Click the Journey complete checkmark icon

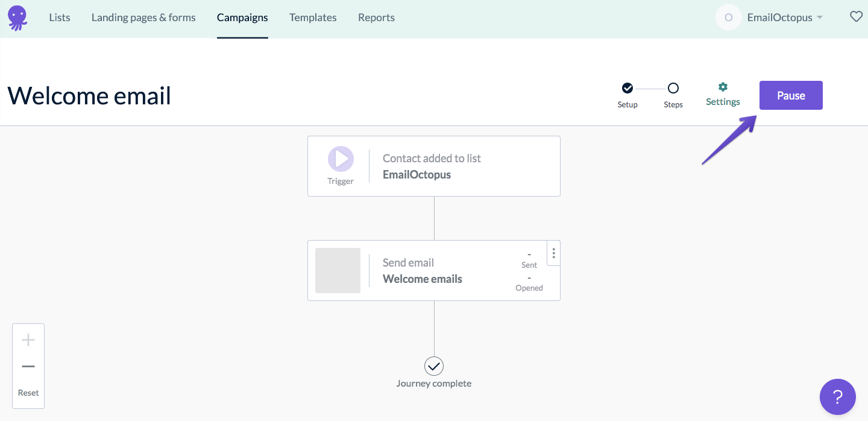click(434, 366)
